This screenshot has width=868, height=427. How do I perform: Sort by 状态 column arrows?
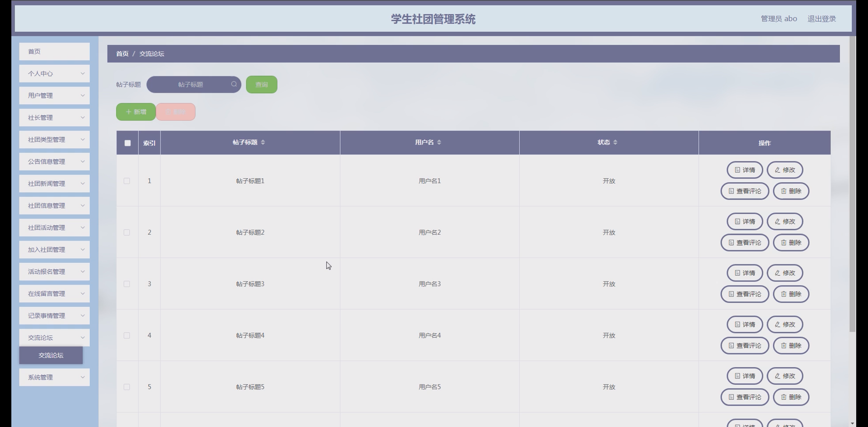coord(615,142)
